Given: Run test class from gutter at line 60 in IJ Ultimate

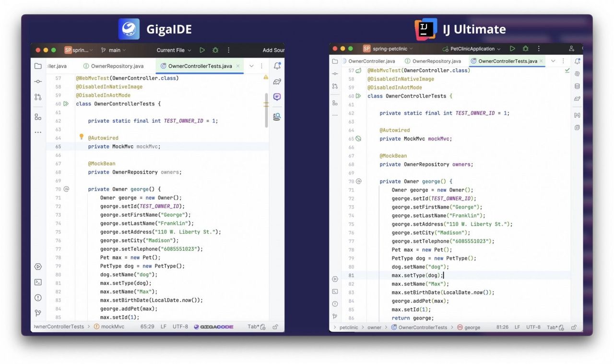Looking at the screenshot, I should [x=358, y=96].
